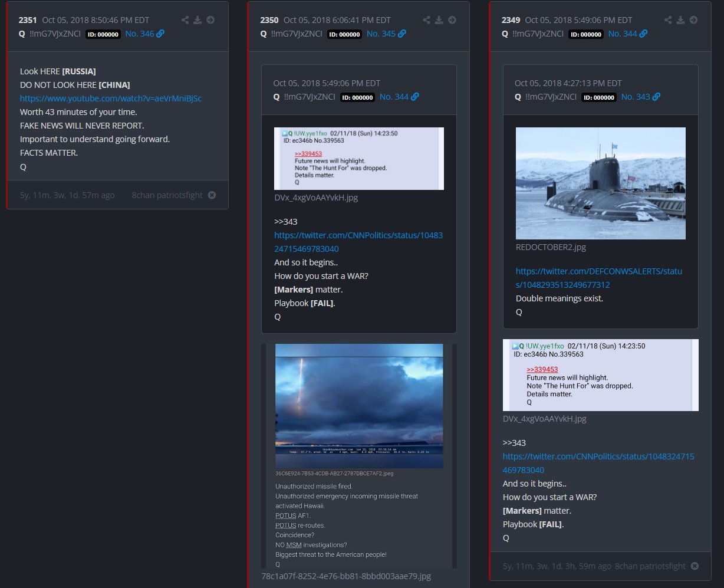Open the submarine image REDOCTOBER2 thumbnail
Viewport: 724px width, 588px height.
tap(601, 183)
